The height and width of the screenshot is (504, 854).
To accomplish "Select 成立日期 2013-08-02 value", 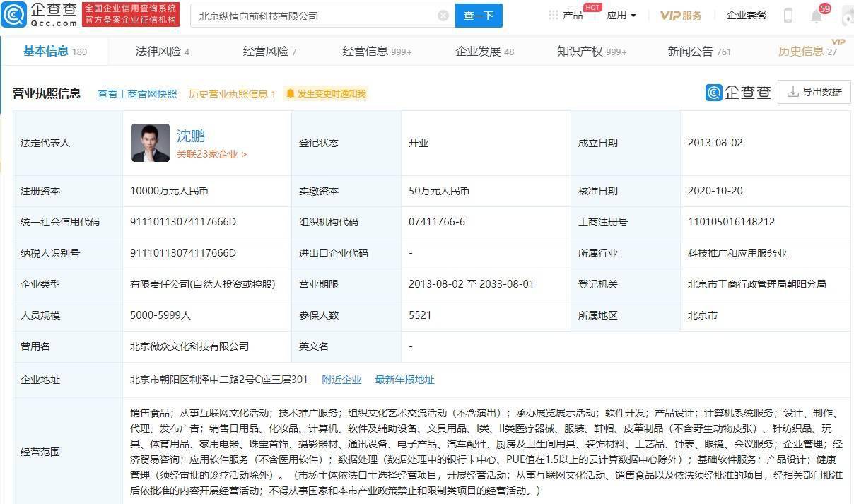I will [715, 143].
